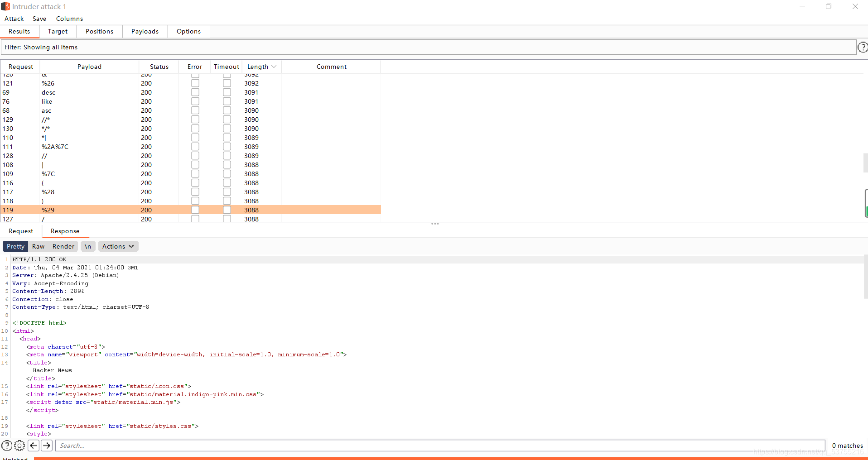Go to next search match arrow
This screenshot has height=460, width=868.
coord(47,446)
